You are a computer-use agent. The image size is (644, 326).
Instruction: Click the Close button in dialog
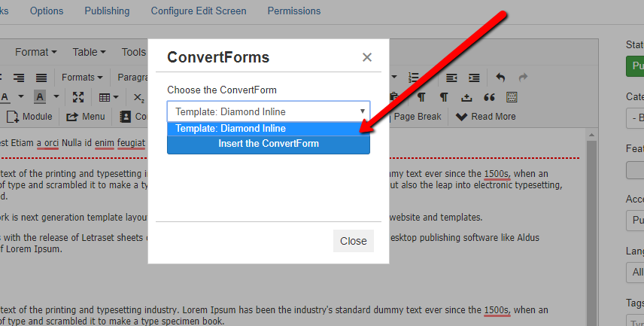click(x=353, y=241)
